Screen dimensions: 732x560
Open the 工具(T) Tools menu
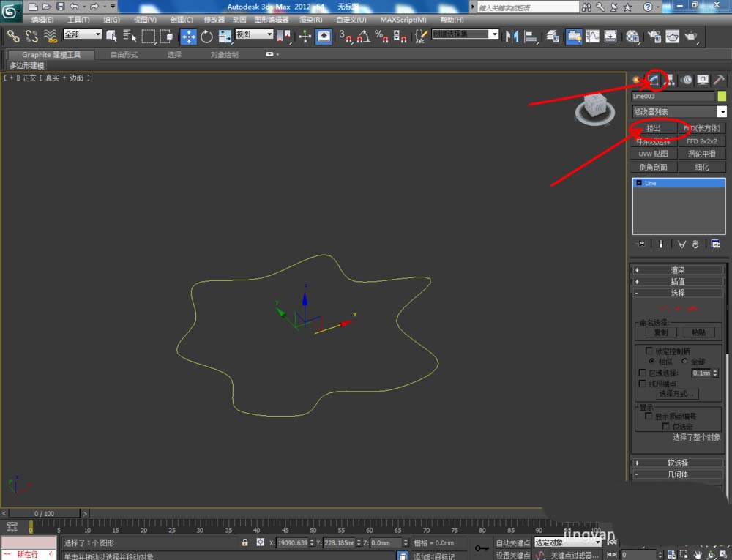[x=78, y=20]
